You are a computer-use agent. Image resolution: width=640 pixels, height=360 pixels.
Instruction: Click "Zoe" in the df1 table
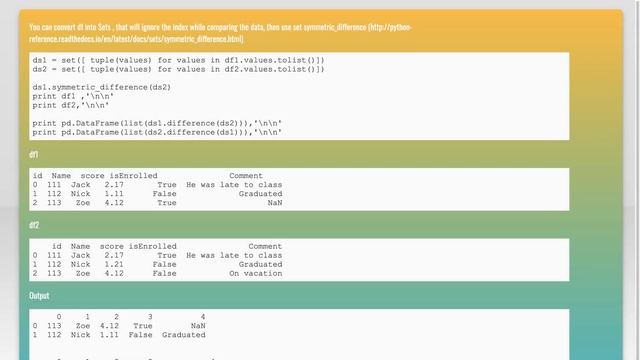(83, 203)
